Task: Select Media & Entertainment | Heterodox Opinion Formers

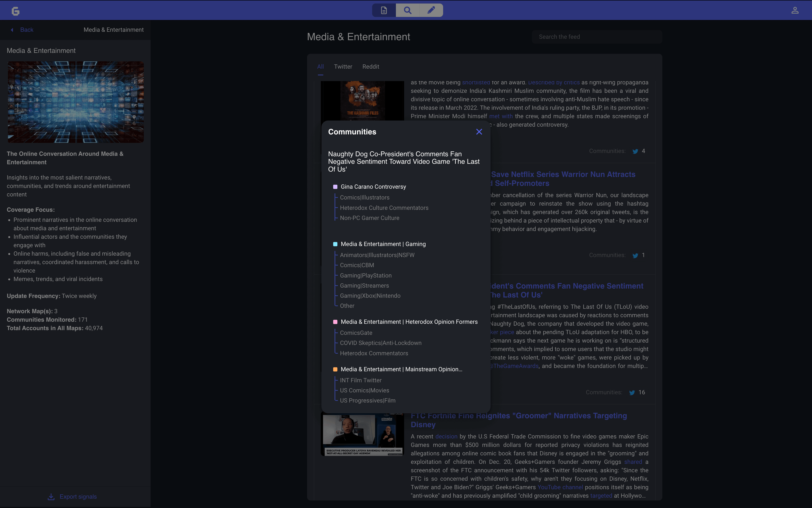Action: point(409,322)
